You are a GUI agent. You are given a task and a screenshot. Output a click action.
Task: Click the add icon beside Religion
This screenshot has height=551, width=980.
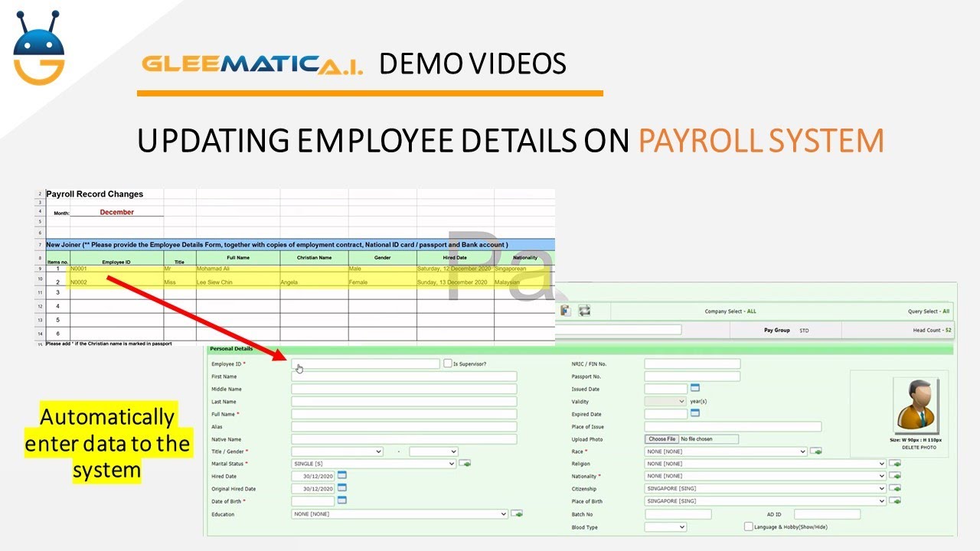pyautogui.click(x=895, y=464)
